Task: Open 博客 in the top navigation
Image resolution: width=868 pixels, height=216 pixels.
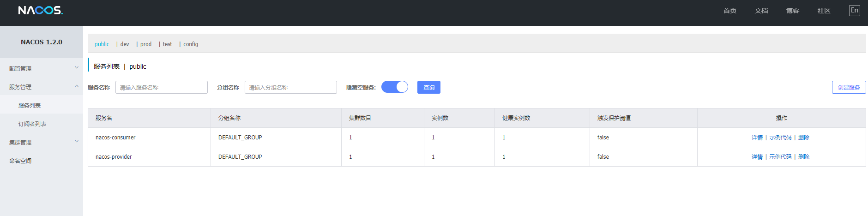Action: click(793, 11)
